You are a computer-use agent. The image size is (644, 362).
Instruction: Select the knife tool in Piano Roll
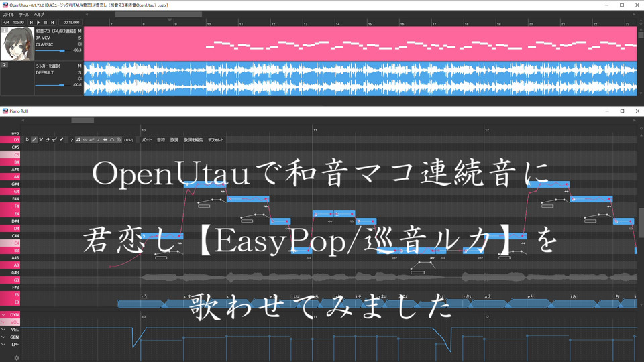62,140
